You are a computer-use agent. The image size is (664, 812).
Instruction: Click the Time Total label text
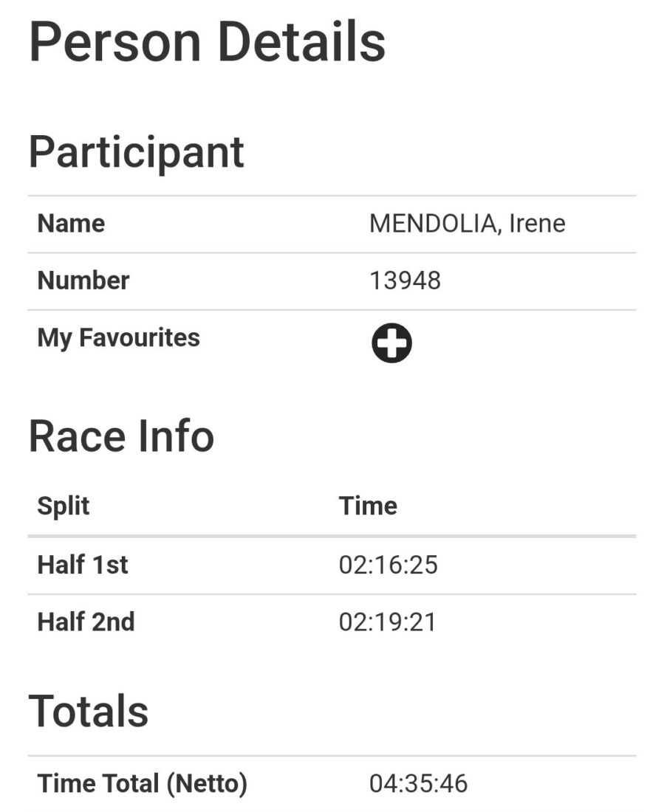point(97,784)
